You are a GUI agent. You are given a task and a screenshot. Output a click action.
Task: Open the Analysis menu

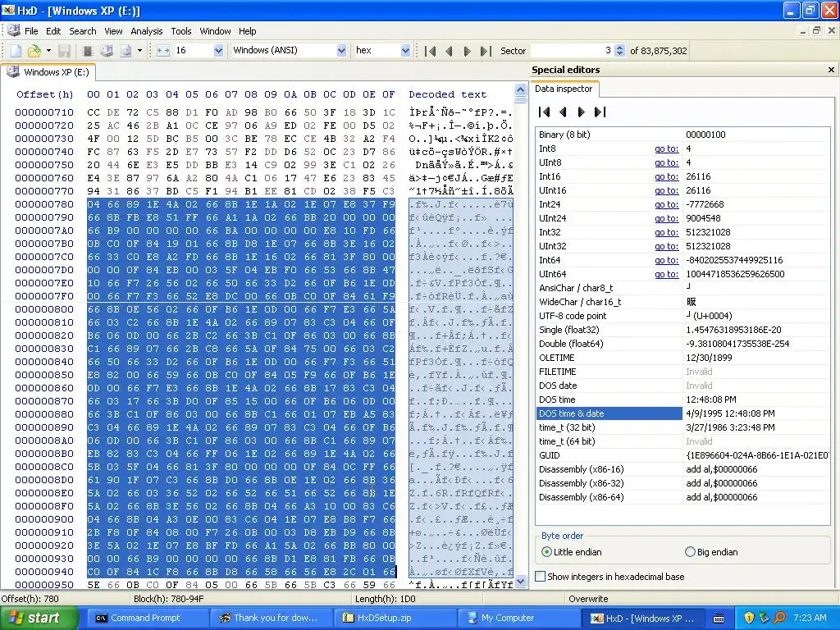(x=146, y=31)
